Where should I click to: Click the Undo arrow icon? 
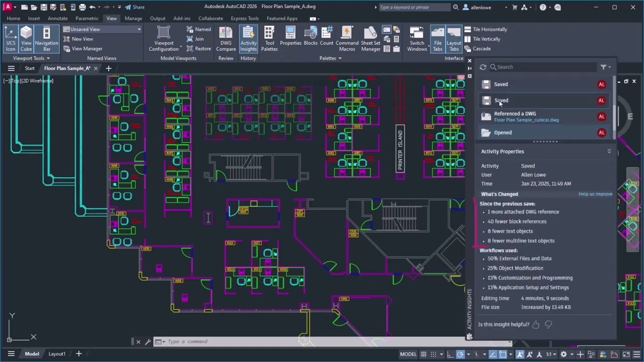click(x=92, y=7)
